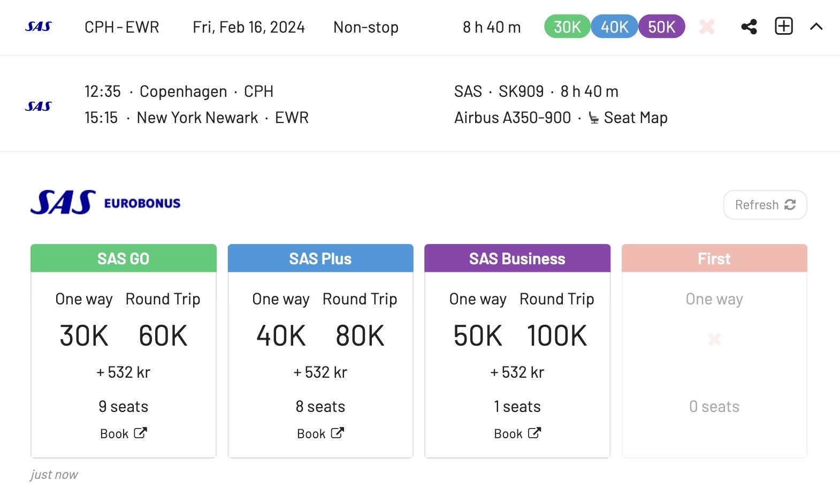
Task: Click 'CPH - EWR' route text
Action: click(x=122, y=27)
